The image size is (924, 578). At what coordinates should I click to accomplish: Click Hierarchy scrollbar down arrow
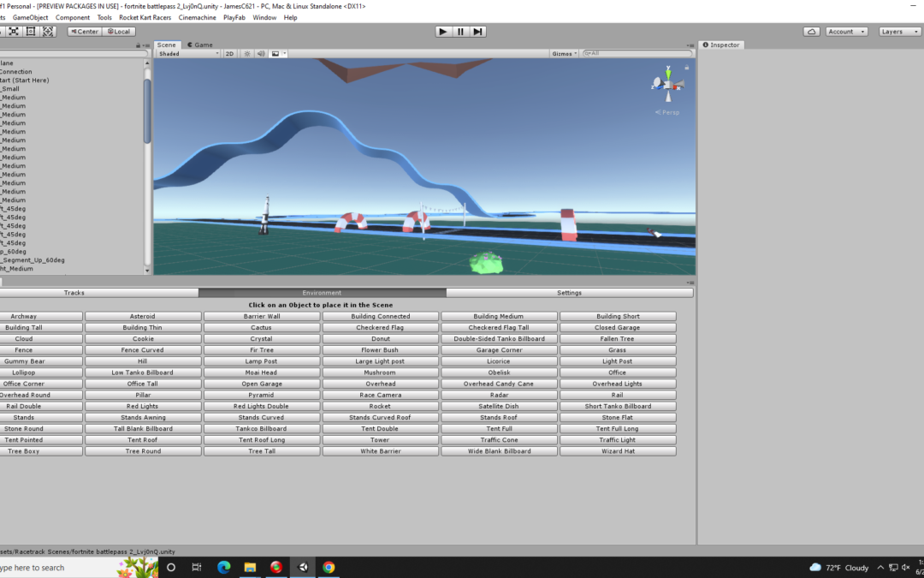[147, 271]
